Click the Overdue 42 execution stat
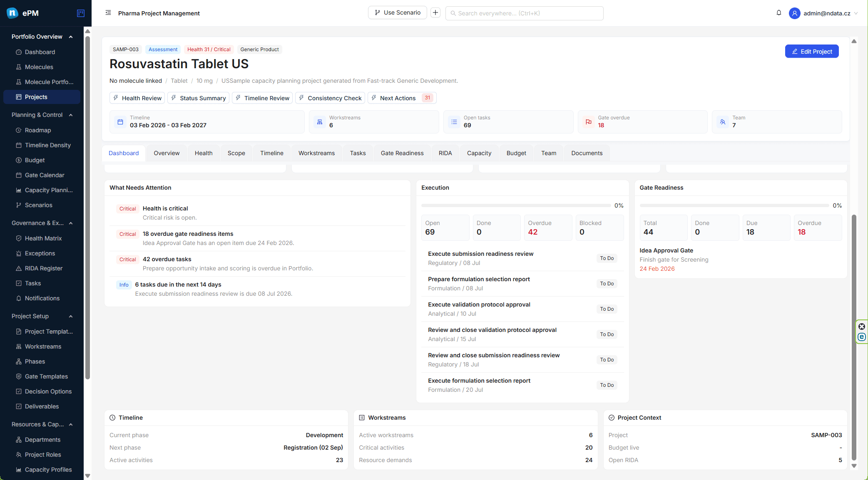The height and width of the screenshot is (480, 868). coord(548,228)
